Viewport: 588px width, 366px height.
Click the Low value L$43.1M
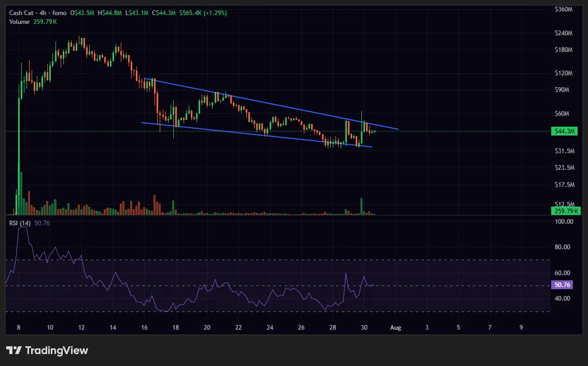[137, 13]
